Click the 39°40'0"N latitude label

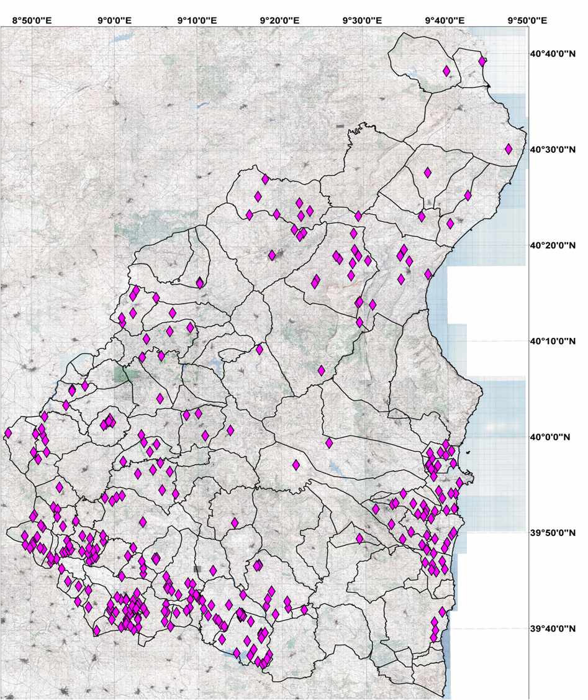(553, 629)
